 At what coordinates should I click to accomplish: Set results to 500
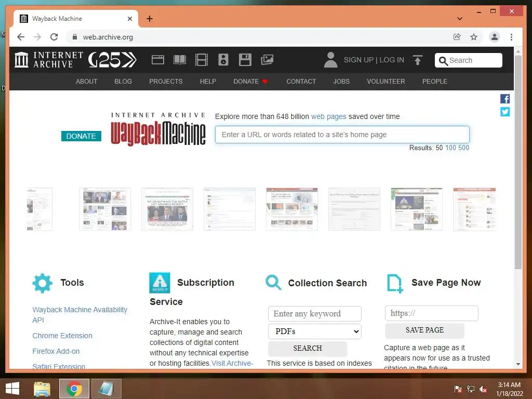point(463,148)
